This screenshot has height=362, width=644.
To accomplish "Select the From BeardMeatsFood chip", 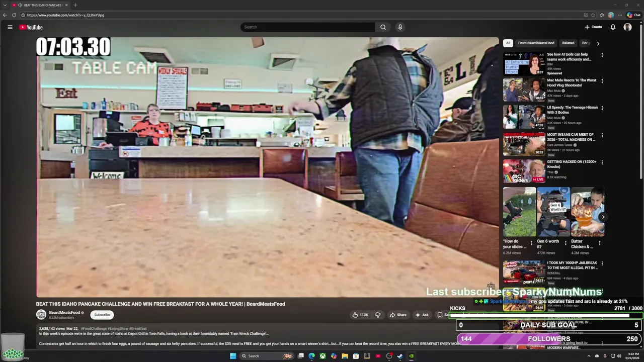I will tap(536, 43).
